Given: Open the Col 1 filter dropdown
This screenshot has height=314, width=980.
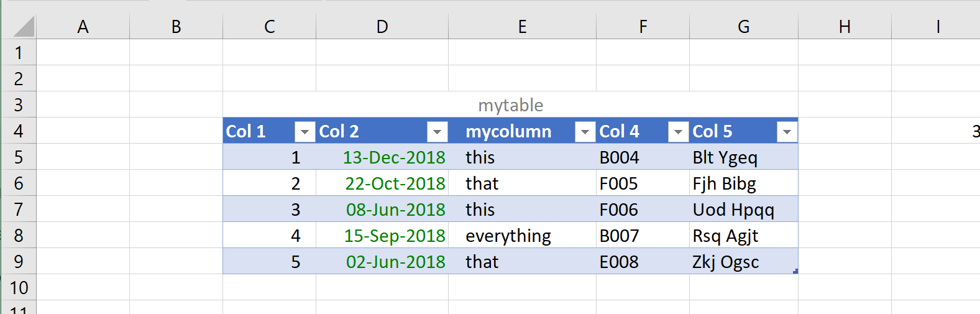Looking at the screenshot, I should tap(305, 132).
